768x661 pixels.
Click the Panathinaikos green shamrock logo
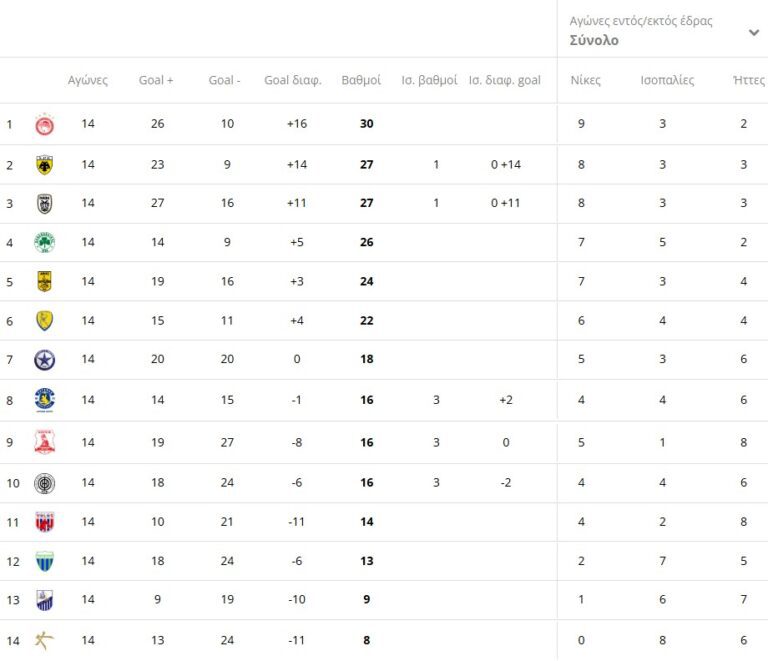(x=45, y=243)
